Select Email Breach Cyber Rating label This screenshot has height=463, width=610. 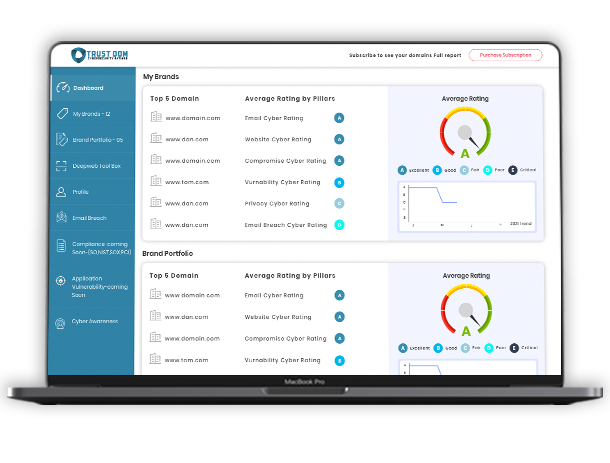(x=286, y=225)
